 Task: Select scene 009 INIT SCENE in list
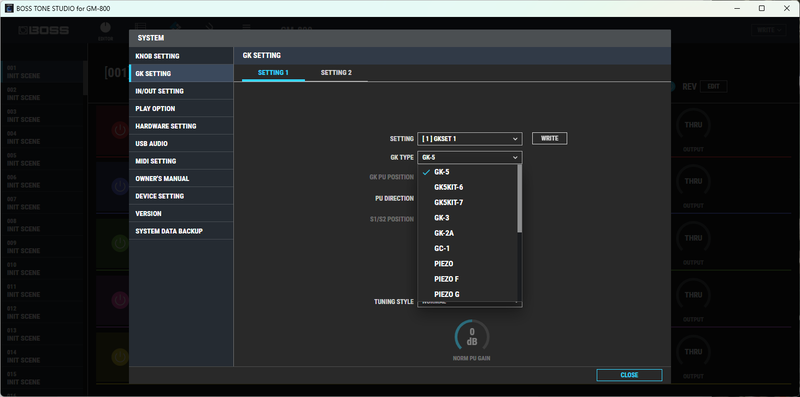coord(42,247)
